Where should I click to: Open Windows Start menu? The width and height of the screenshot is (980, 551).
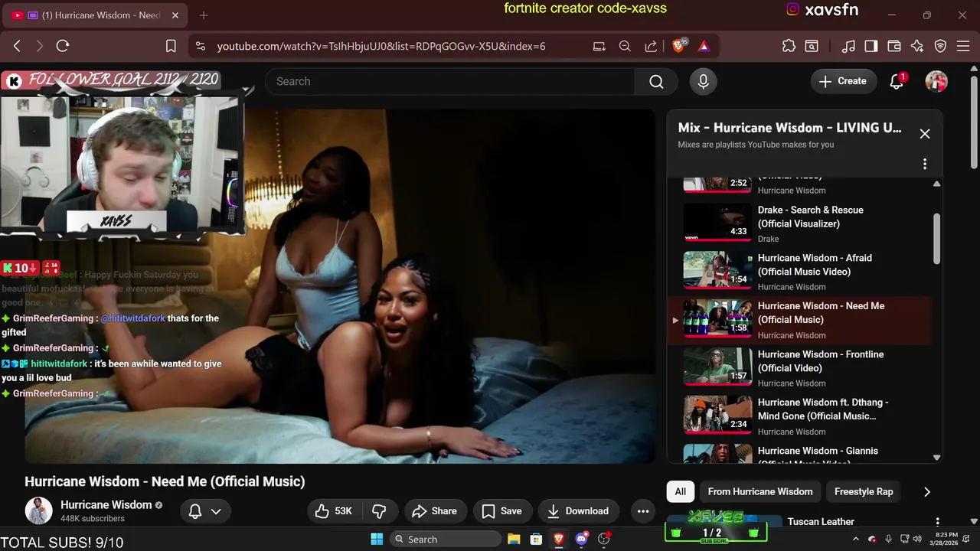(377, 539)
